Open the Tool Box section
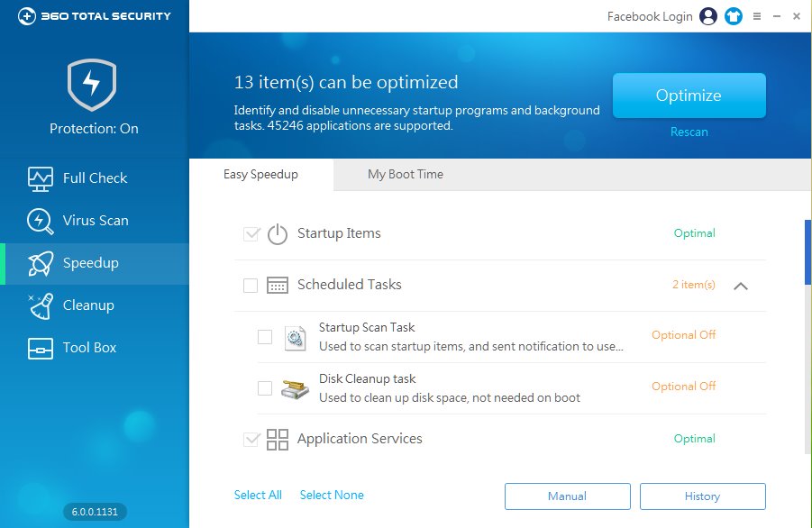 [x=95, y=348]
